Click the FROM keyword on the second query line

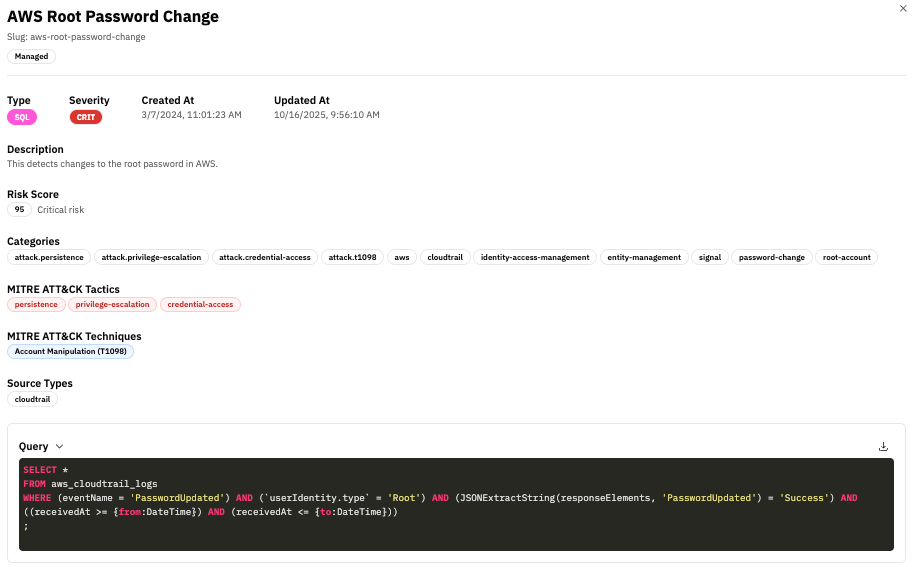tap(34, 484)
